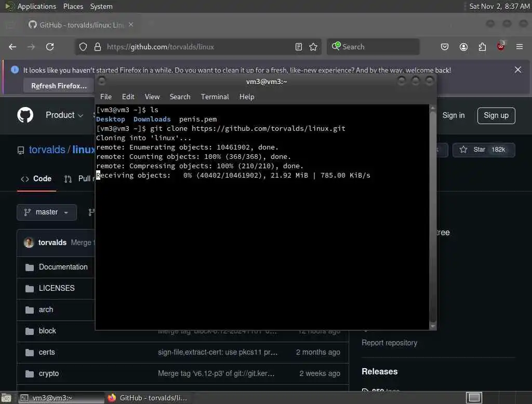
Task: Go back with Firefox back arrow
Action: 12,47
